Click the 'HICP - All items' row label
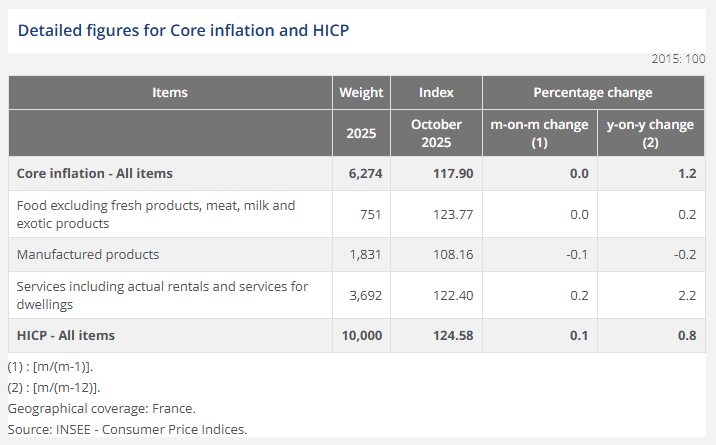716x445 pixels. pyautogui.click(x=67, y=335)
